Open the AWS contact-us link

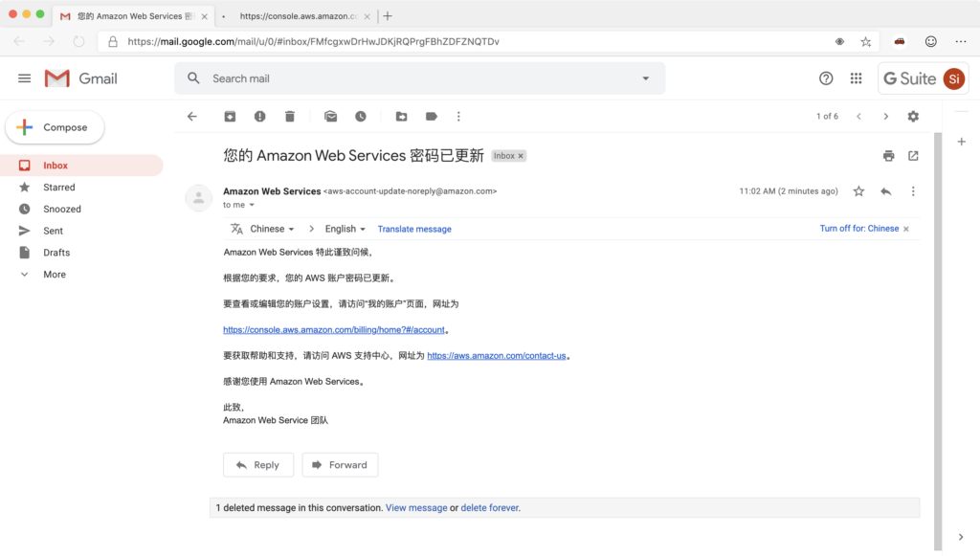click(497, 356)
